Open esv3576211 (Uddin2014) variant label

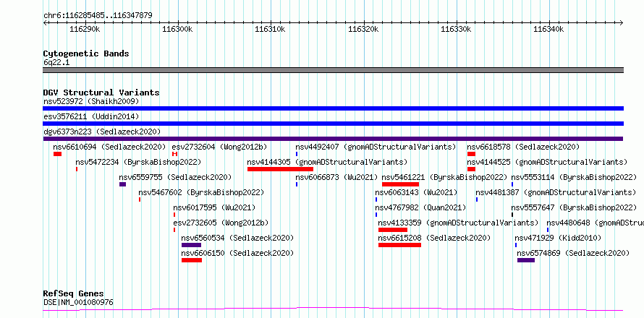point(91,116)
